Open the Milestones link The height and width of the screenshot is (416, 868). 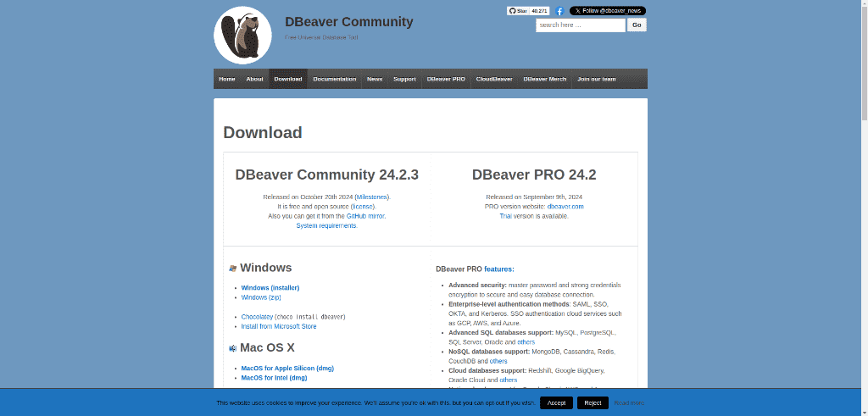[x=372, y=197]
